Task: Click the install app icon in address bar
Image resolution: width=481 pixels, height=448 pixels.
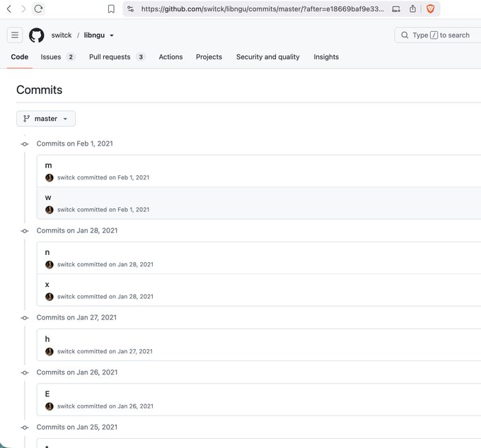Action: 396,9
